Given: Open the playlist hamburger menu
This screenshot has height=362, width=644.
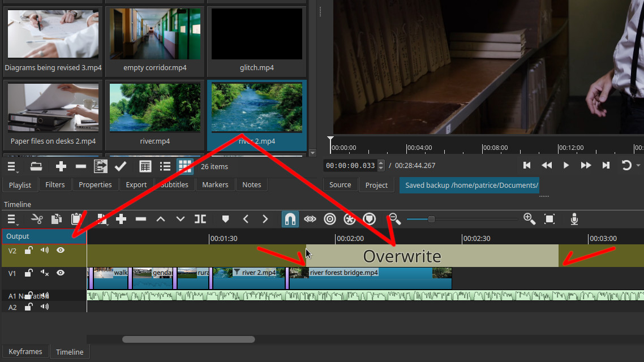Looking at the screenshot, I should pos(11,167).
